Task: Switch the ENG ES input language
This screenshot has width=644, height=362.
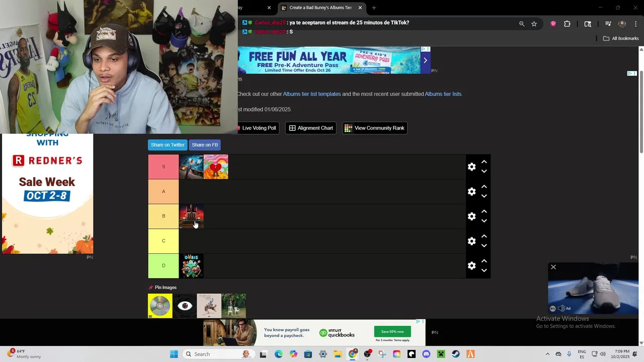Action: [x=582, y=354]
